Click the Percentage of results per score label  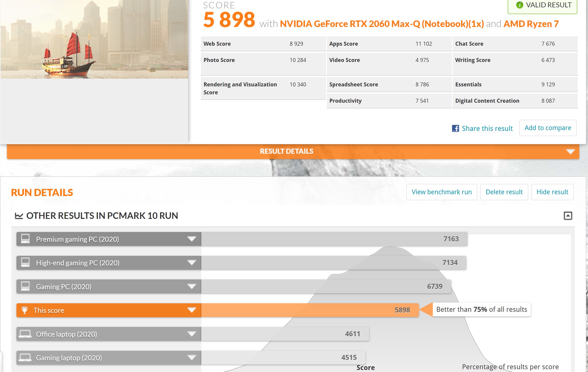coord(510,367)
